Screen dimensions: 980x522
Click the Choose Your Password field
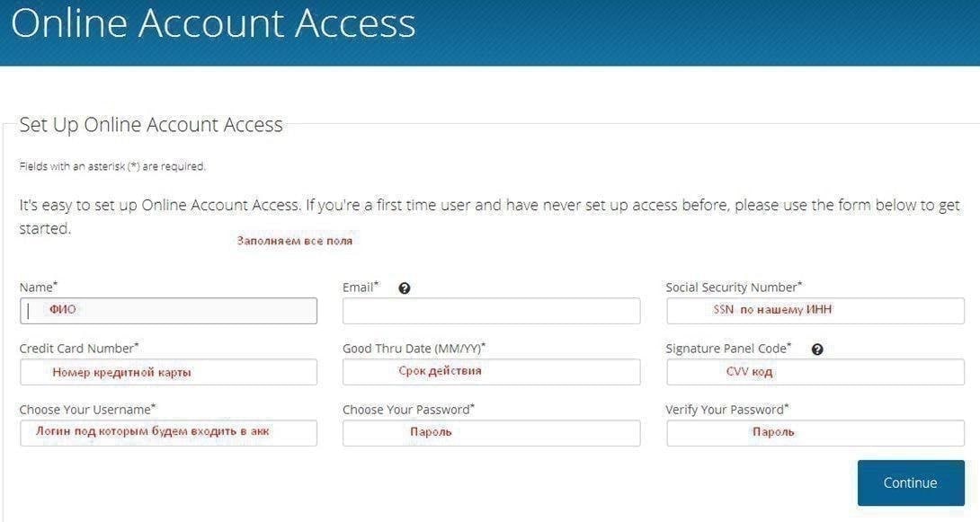click(x=491, y=433)
